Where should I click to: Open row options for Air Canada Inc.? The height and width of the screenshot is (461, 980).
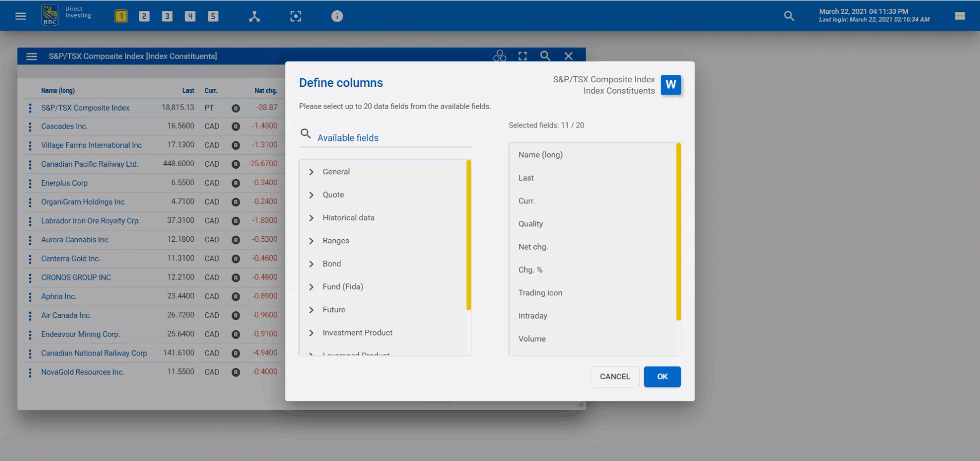point(30,315)
